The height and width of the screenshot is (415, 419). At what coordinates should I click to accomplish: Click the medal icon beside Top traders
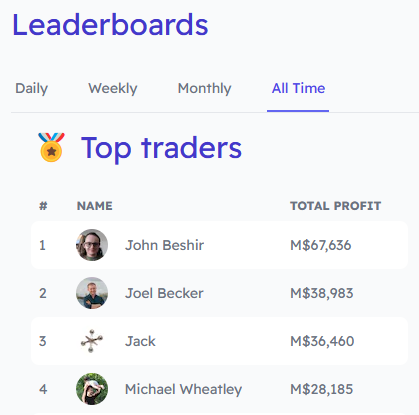pos(51,147)
